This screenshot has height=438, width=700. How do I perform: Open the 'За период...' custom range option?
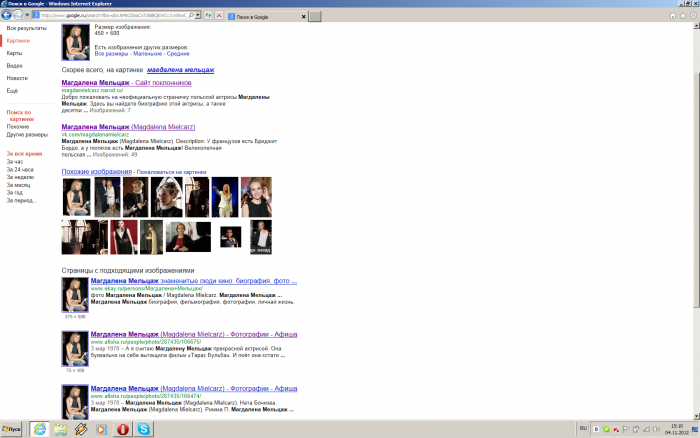click(x=21, y=200)
